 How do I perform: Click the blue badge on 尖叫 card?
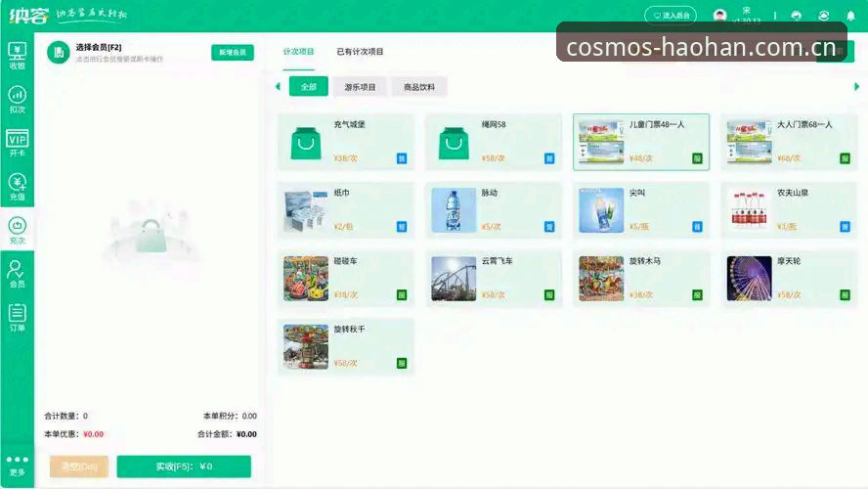(698, 227)
